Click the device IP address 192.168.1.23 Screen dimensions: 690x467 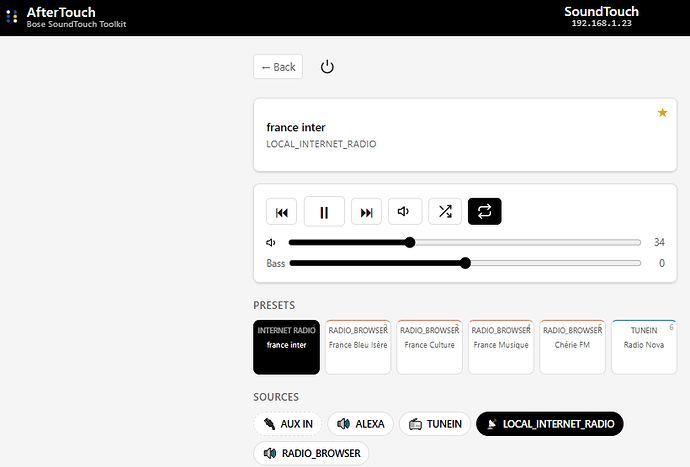[601, 23]
